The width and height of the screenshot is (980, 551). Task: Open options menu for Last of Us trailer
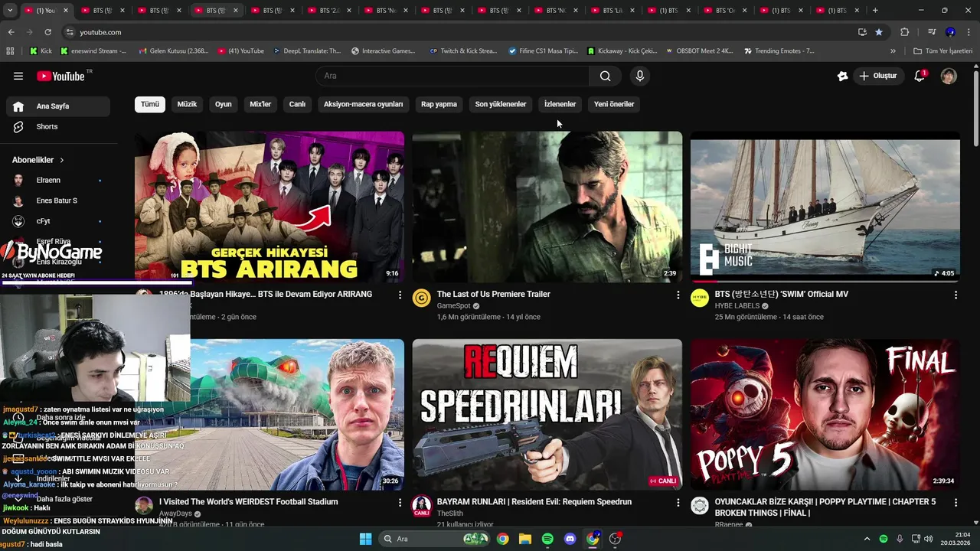point(678,295)
